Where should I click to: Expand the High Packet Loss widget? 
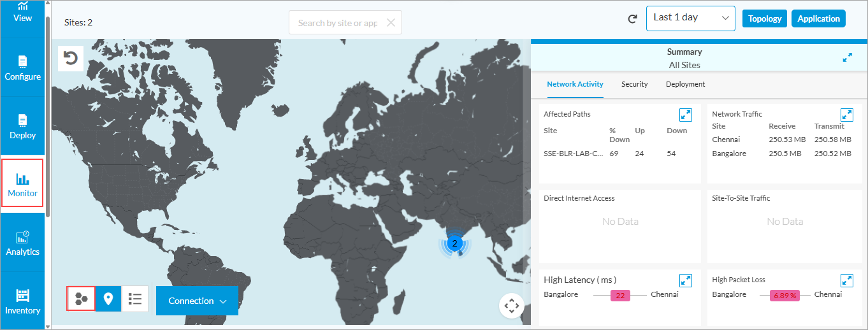click(x=847, y=280)
